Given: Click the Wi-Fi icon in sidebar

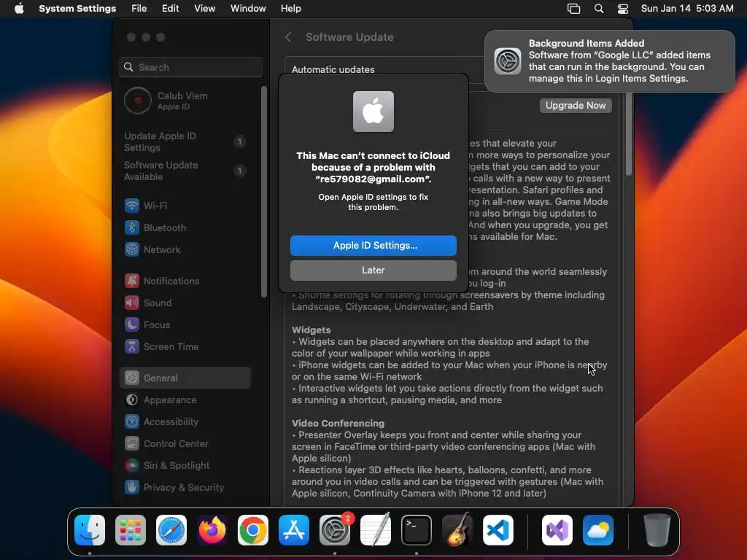Looking at the screenshot, I should 132,206.
